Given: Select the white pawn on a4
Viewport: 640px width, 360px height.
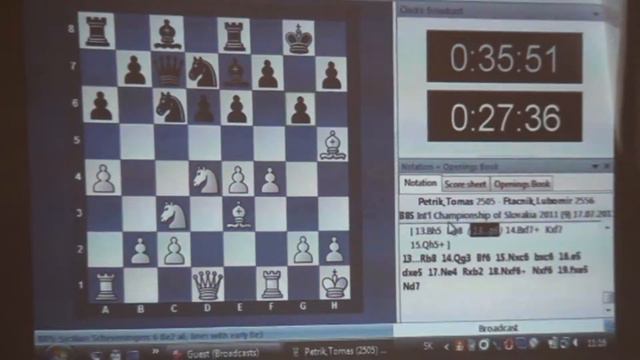Looking at the screenshot, I should (x=104, y=178).
